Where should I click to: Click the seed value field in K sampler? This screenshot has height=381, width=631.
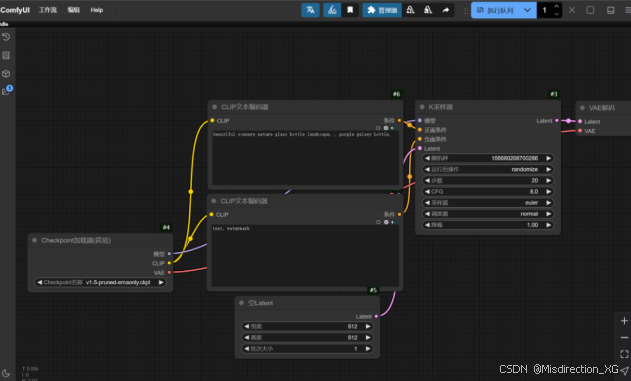pos(488,159)
